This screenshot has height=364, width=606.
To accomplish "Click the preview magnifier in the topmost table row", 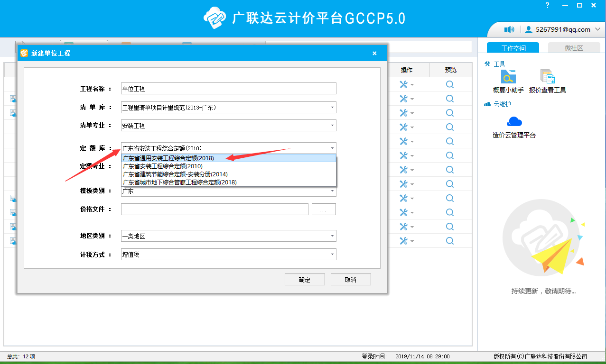I will (x=450, y=84).
